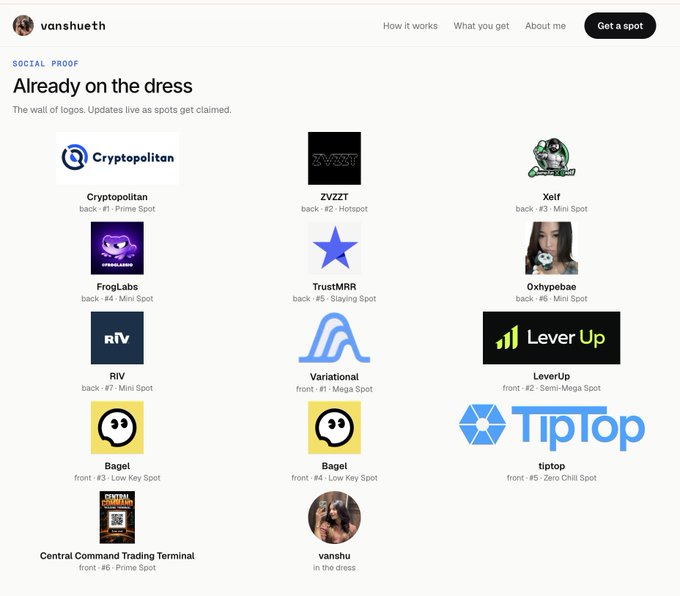Click the 'Already on the dress' heading
Viewport: 680px width, 596px height.
click(103, 86)
